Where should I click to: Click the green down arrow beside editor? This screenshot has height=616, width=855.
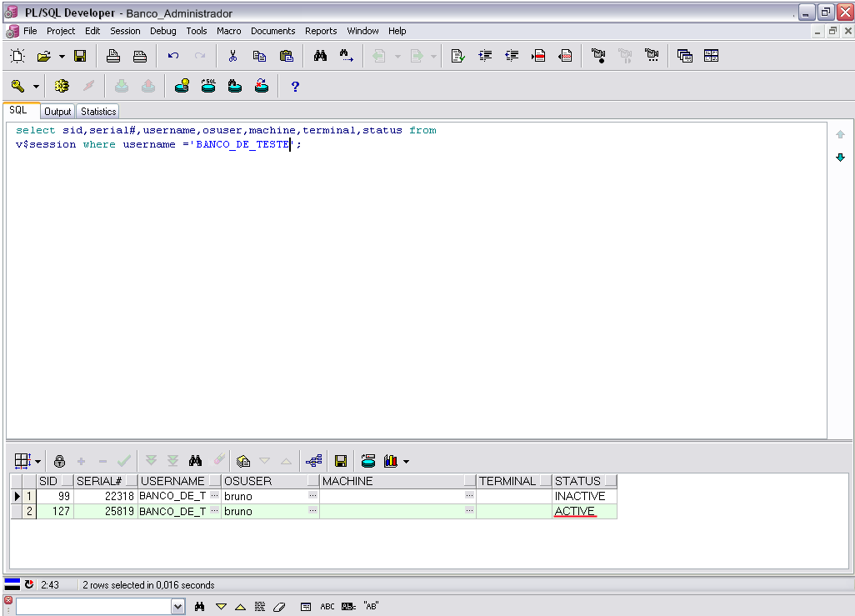tap(840, 158)
